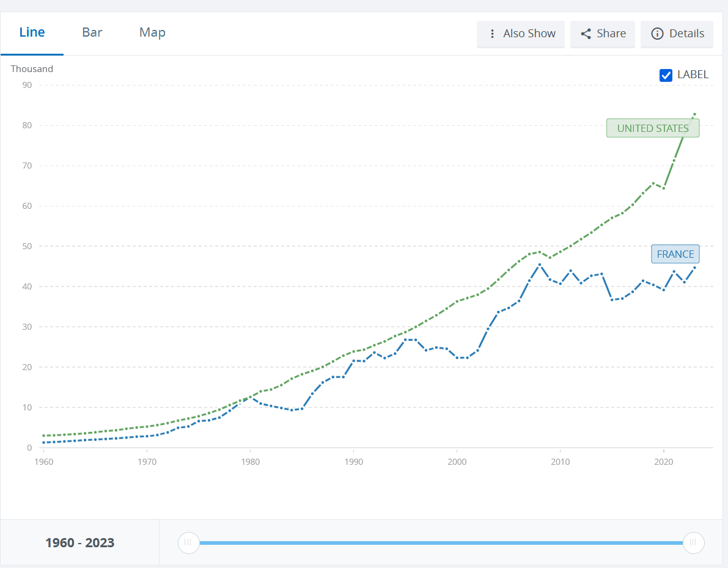Open the Map view tab
728x568 pixels.
tap(152, 32)
